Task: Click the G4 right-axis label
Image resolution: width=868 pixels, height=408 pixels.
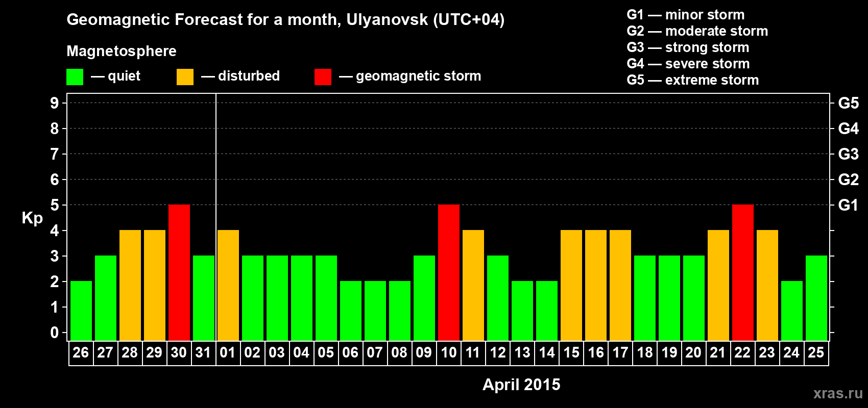Action: coord(849,129)
